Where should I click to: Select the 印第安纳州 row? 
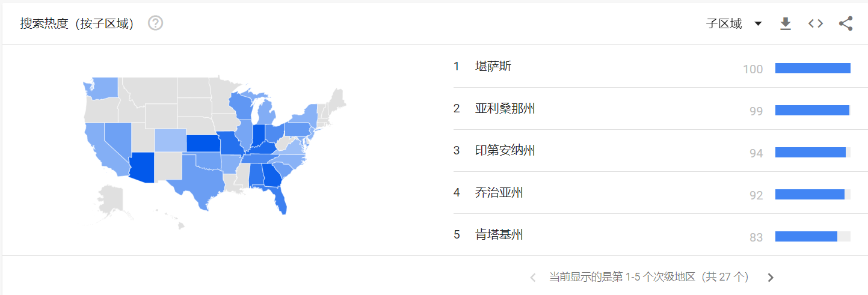click(x=652, y=151)
